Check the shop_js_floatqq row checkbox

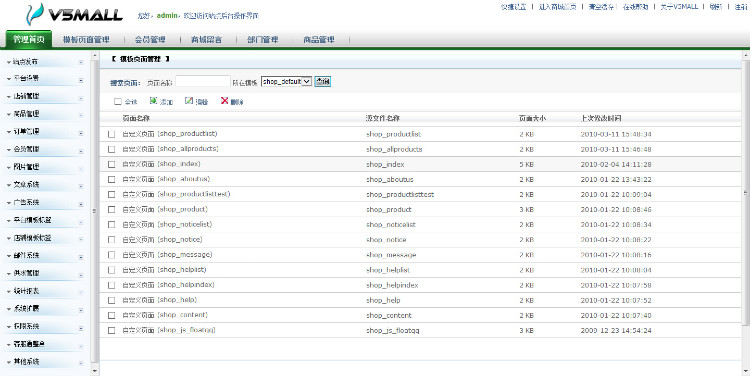point(111,331)
